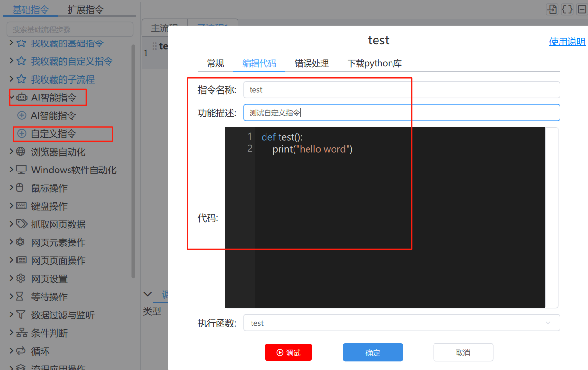Select 等待操作 in the tree

pos(49,297)
